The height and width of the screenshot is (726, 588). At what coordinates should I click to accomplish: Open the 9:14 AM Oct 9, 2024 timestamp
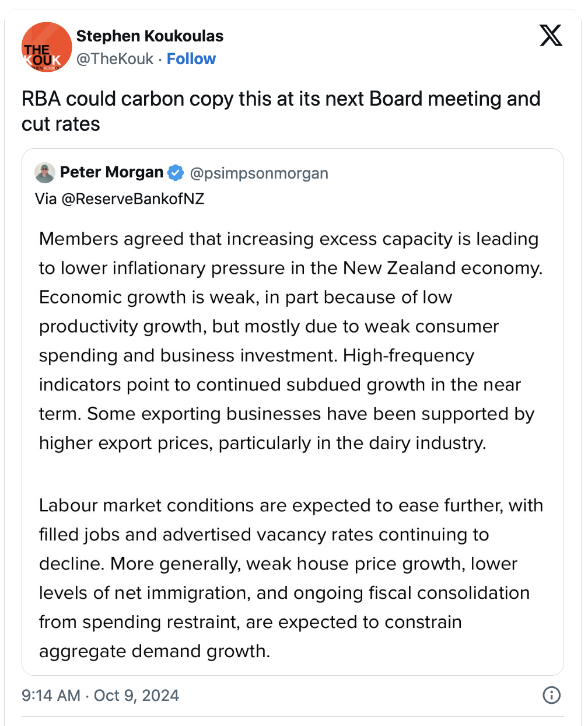pyautogui.click(x=100, y=696)
